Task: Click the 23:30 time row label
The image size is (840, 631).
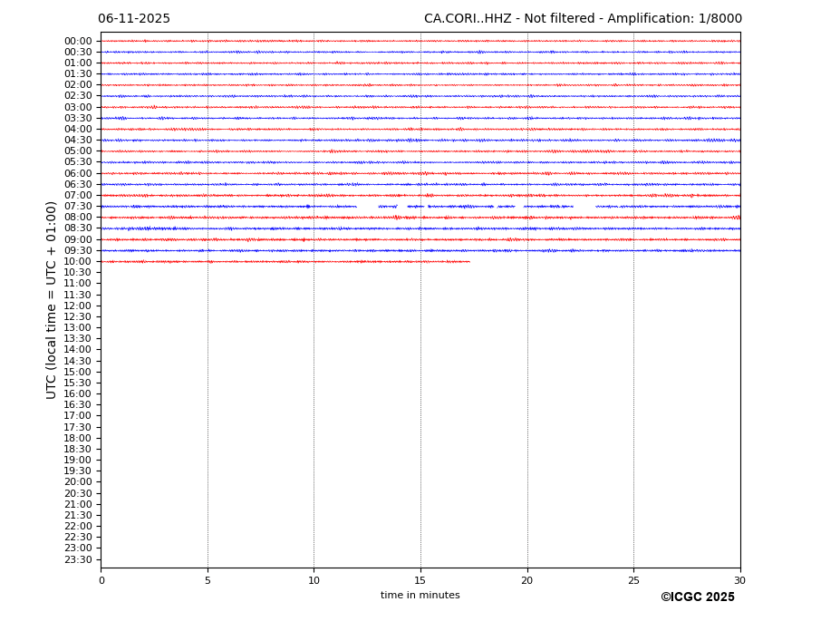Action: pyautogui.click(x=78, y=559)
